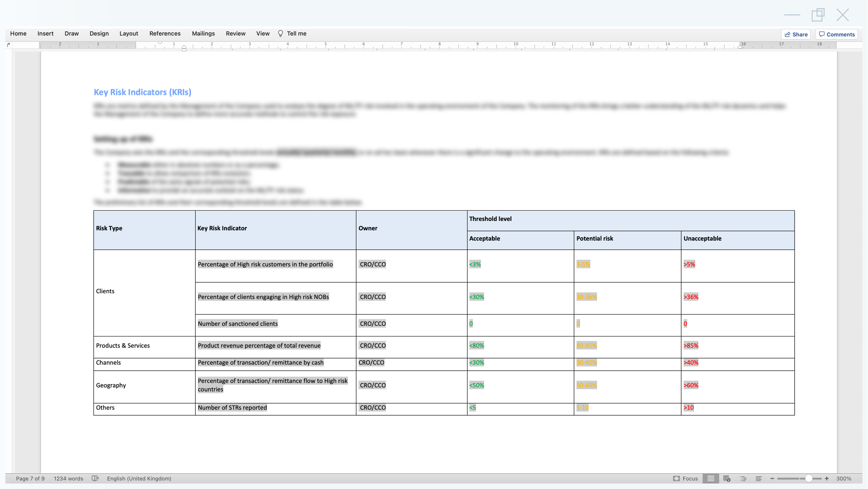The width and height of the screenshot is (868, 489).
Task: Click the 300% zoom level to change it
Action: click(x=844, y=478)
